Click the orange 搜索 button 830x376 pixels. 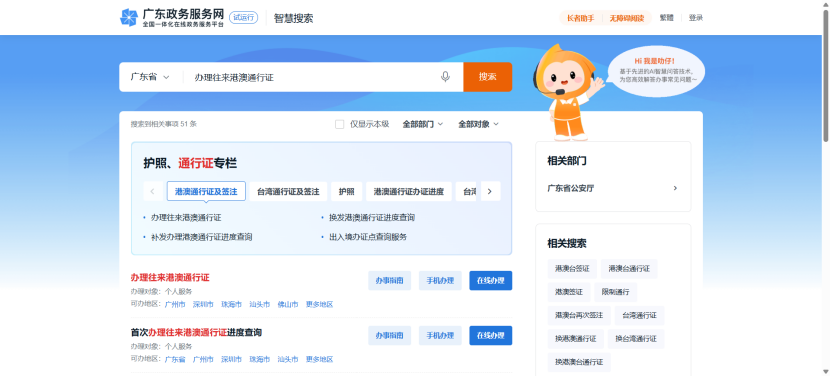point(488,77)
